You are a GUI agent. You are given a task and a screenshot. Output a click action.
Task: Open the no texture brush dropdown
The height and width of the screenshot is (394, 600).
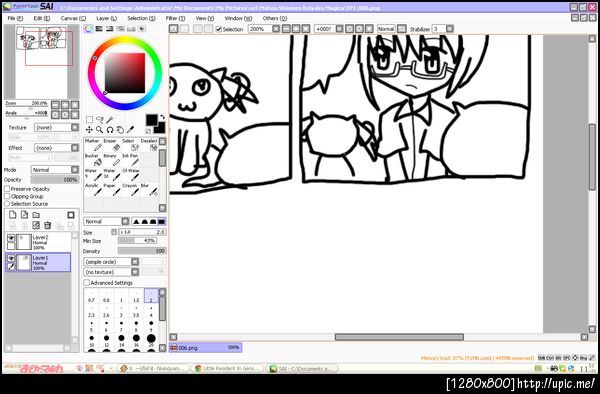[x=111, y=272]
